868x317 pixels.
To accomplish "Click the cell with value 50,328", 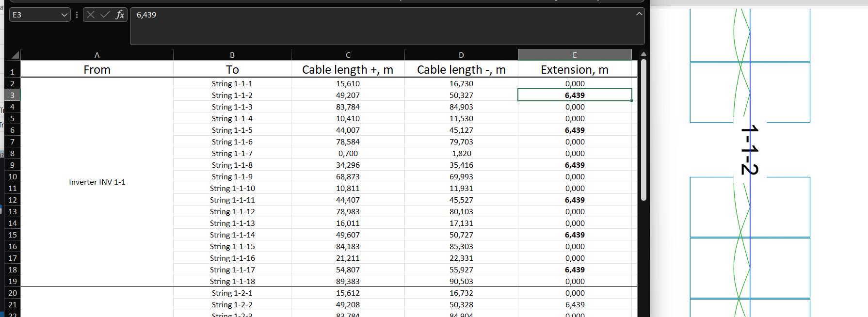I will click(x=461, y=304).
